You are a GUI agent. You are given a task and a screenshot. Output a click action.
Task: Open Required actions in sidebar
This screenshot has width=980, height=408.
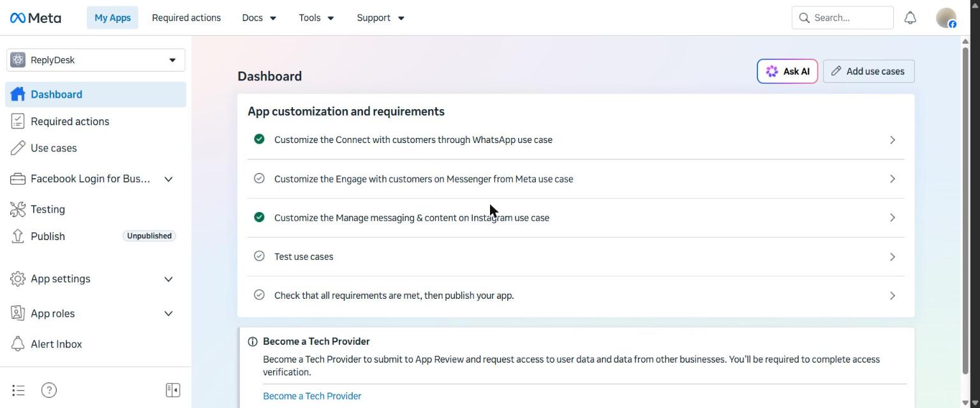pyautogui.click(x=96, y=121)
